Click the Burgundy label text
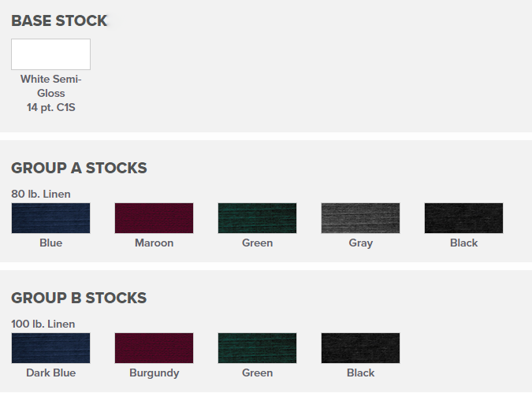The image size is (532, 393). point(154,373)
